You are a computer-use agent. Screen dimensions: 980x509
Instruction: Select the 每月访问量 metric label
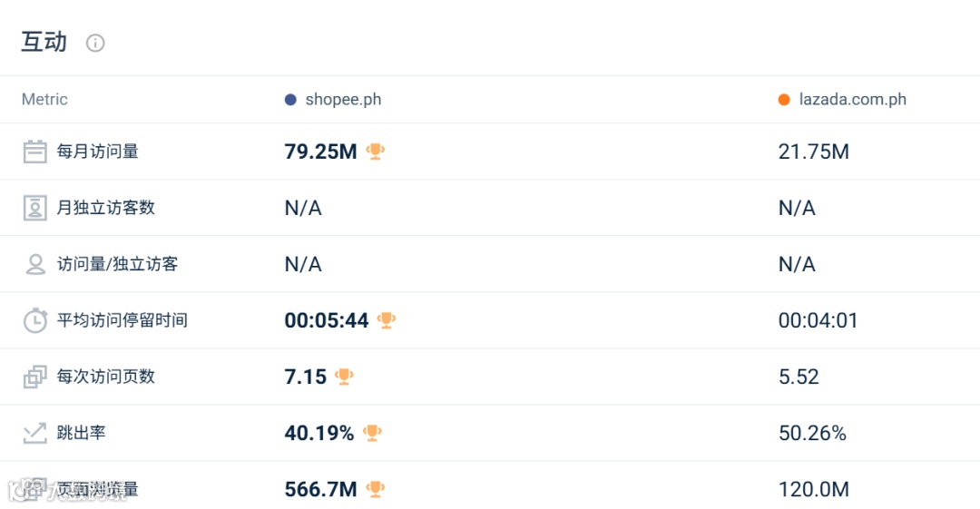point(98,152)
